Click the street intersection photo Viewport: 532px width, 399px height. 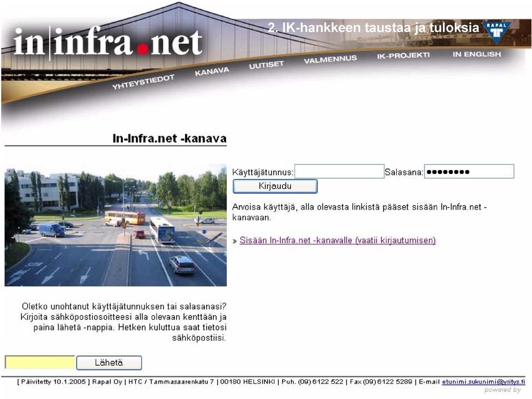pos(116,226)
